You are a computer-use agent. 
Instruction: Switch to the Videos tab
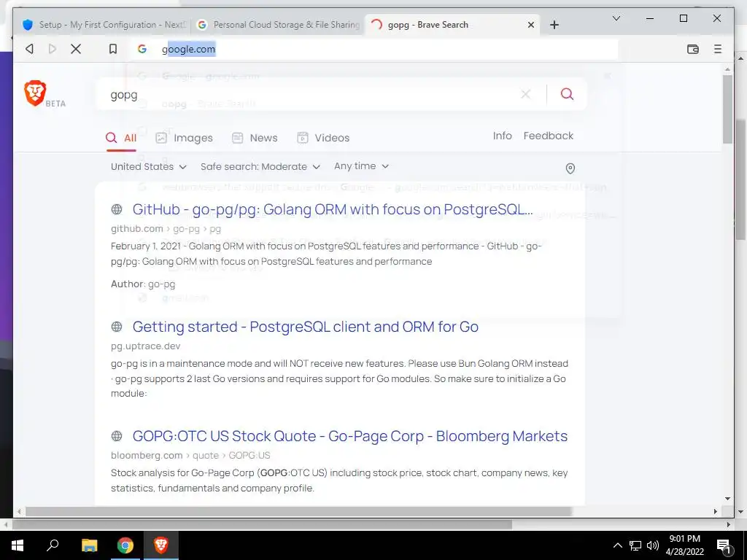[323, 138]
